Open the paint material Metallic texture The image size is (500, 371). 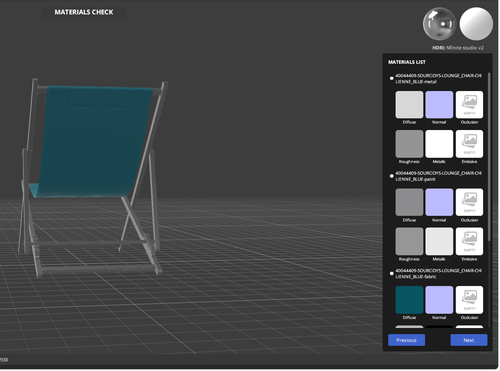[439, 241]
